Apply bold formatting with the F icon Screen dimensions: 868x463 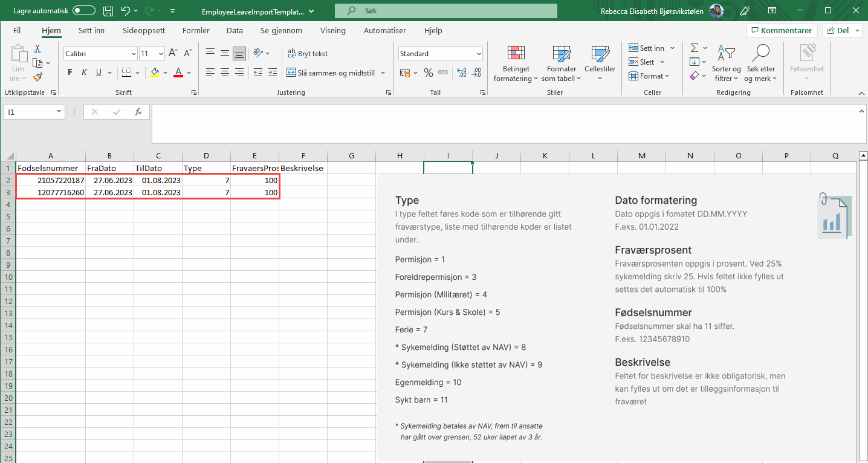[x=69, y=71]
